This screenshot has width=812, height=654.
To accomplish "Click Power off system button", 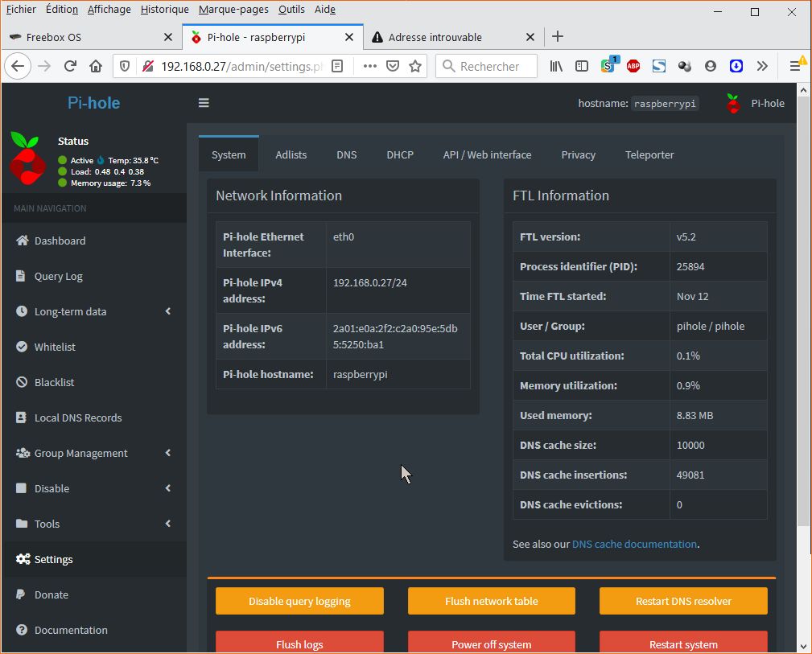I will (492, 643).
